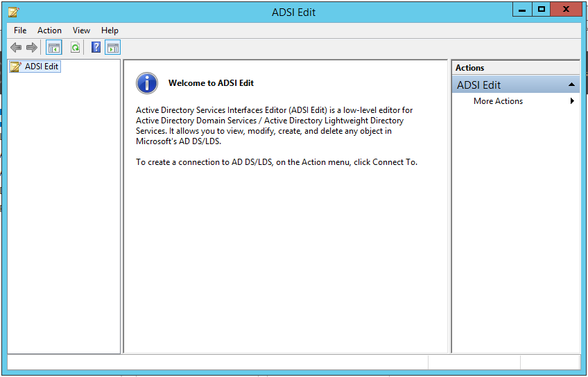The image size is (588, 377).
Task: Click the text mentioning Connect To instruction
Action: pos(277,162)
